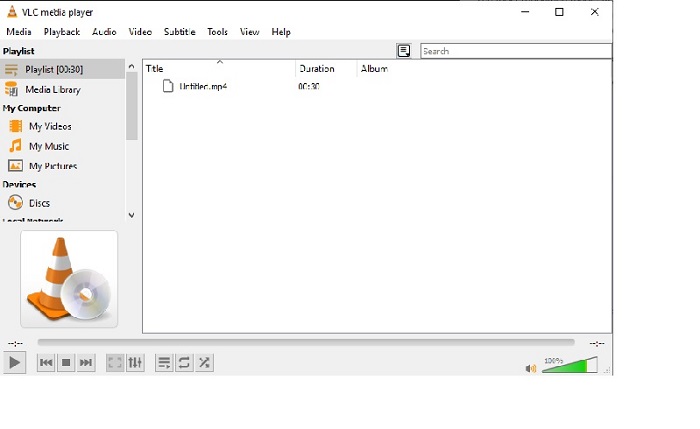Focus the playlist Search field
Viewport: 700px width, 429px height.
516,51
